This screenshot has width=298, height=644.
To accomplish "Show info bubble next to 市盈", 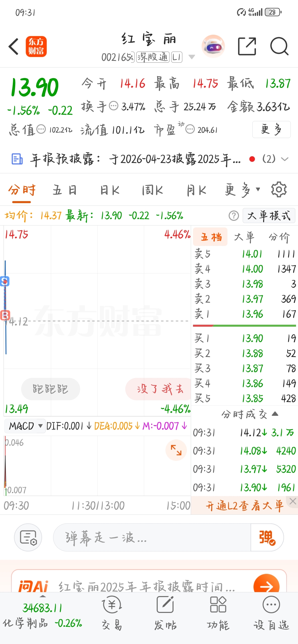I will click(x=190, y=129).
